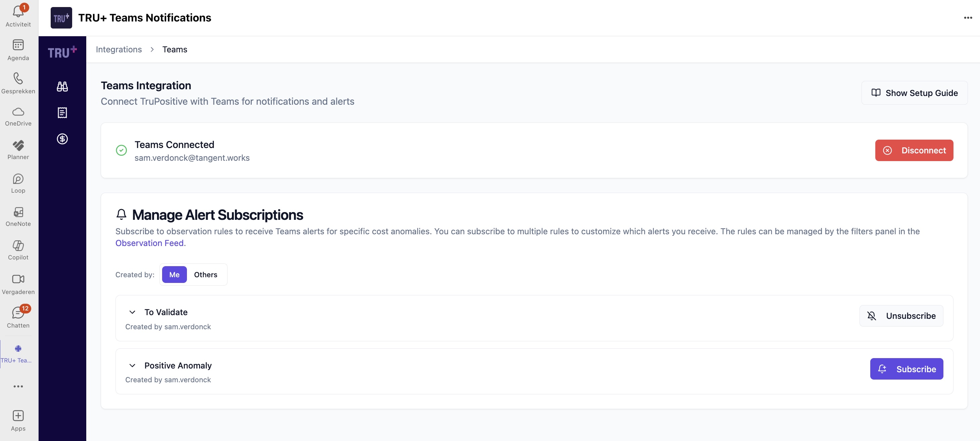980x441 pixels.
Task: Expand the To Validate rule chevron
Action: [132, 312]
